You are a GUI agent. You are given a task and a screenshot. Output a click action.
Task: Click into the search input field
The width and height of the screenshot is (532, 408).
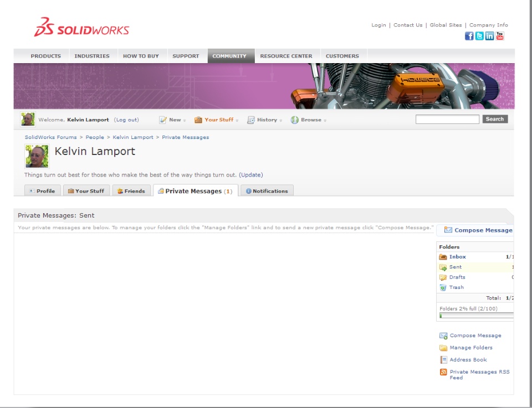coord(447,119)
